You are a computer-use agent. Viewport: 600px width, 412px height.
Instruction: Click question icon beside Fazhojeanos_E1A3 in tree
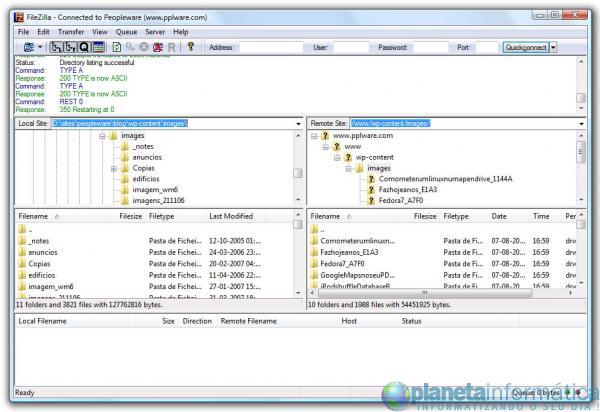tap(371, 190)
